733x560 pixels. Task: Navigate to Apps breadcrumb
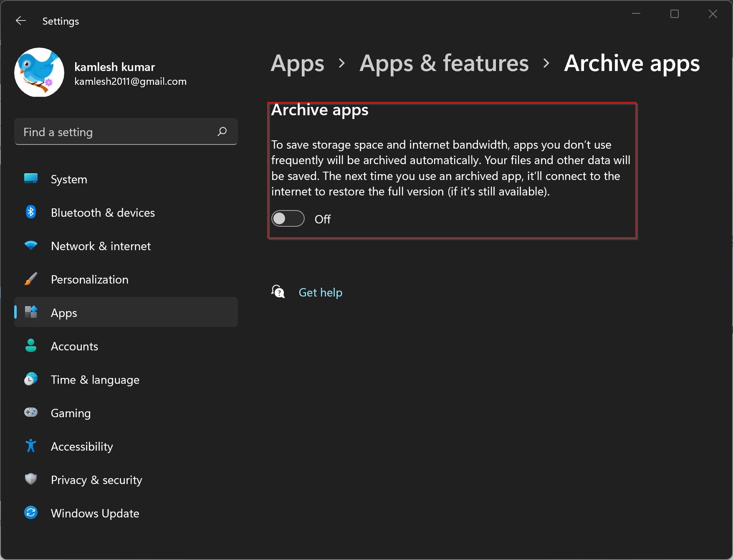click(297, 64)
